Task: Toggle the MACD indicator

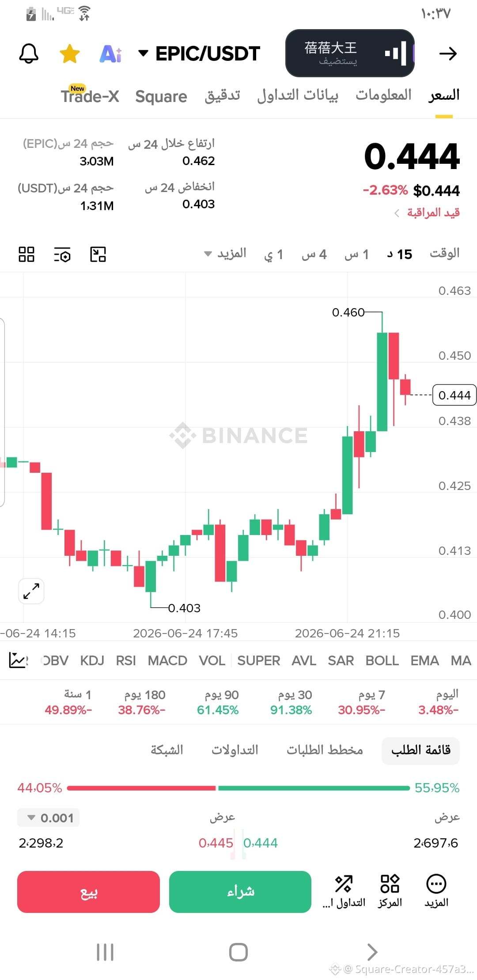Action: click(167, 660)
